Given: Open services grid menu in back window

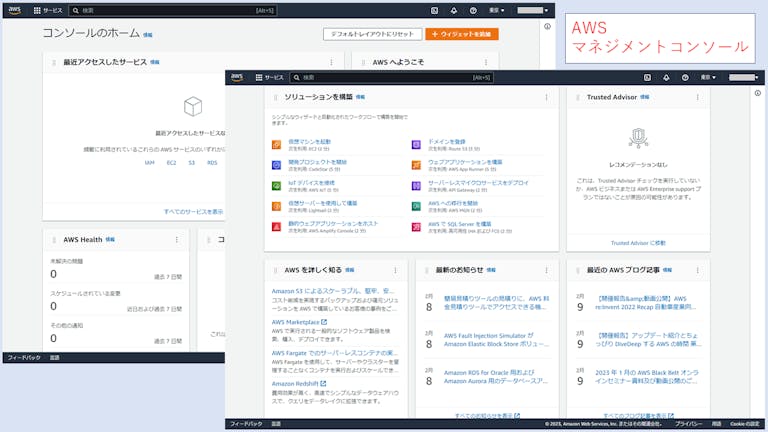Looking at the screenshot, I should click(x=48, y=10).
